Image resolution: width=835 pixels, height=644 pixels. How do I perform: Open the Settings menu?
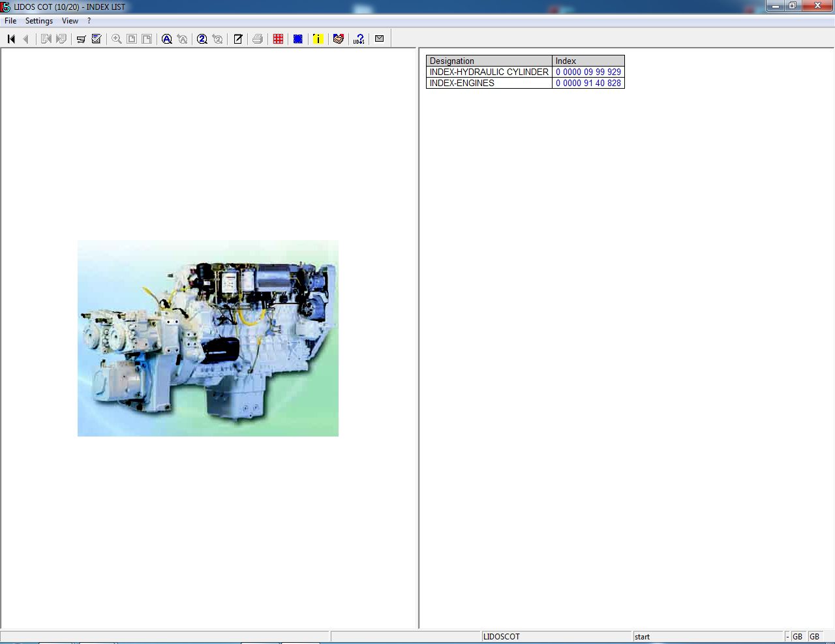pyautogui.click(x=38, y=20)
